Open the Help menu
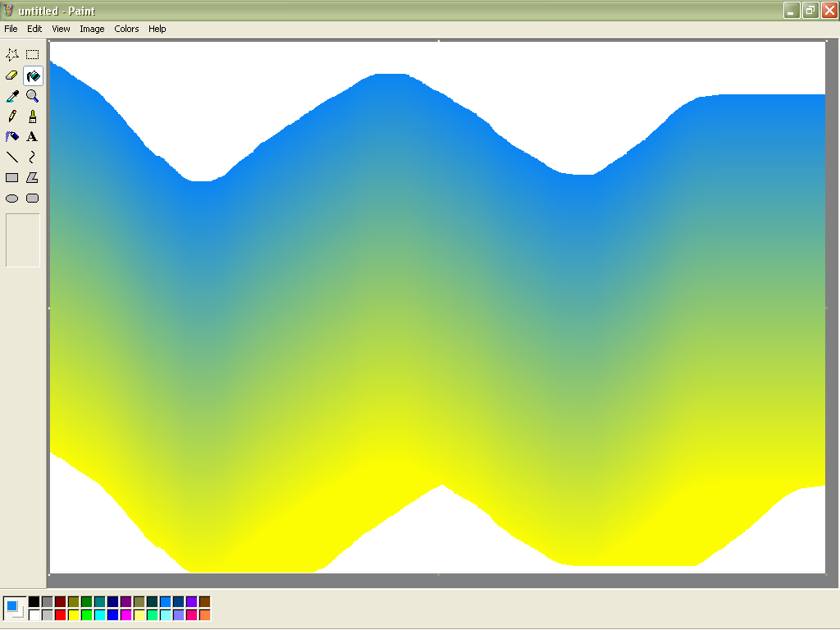840x630 pixels. pos(157,29)
